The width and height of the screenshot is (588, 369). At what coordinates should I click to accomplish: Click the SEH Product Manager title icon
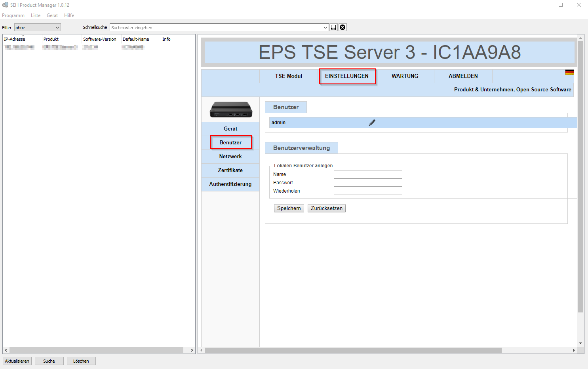(5, 5)
